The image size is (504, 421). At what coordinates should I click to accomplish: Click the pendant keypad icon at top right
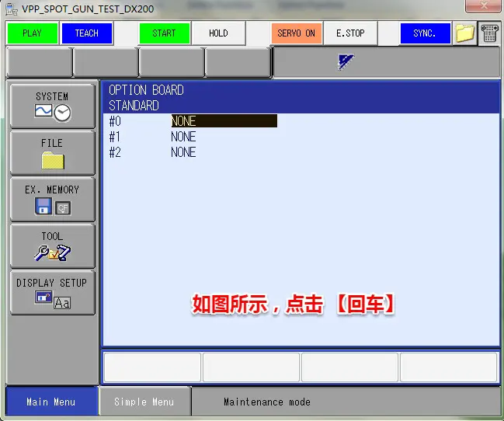[x=488, y=33]
